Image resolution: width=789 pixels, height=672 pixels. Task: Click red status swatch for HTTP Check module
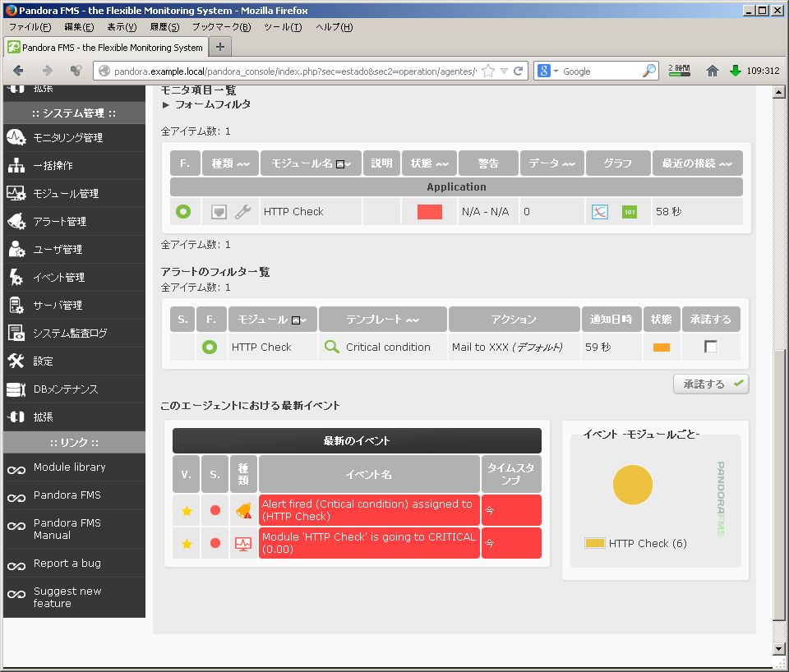click(430, 212)
